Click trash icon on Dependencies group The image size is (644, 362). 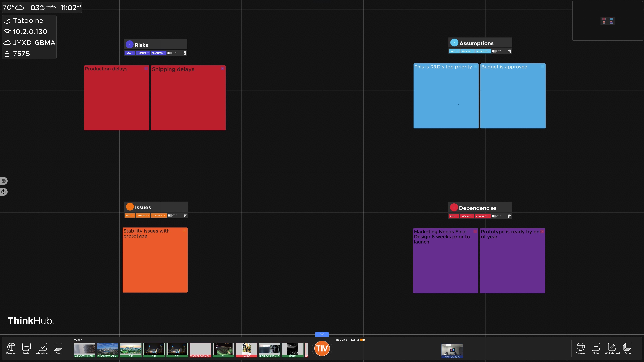pyautogui.click(x=509, y=216)
